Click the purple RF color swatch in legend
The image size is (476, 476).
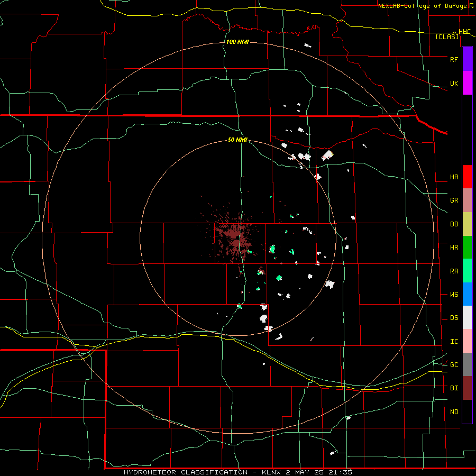[467, 59]
